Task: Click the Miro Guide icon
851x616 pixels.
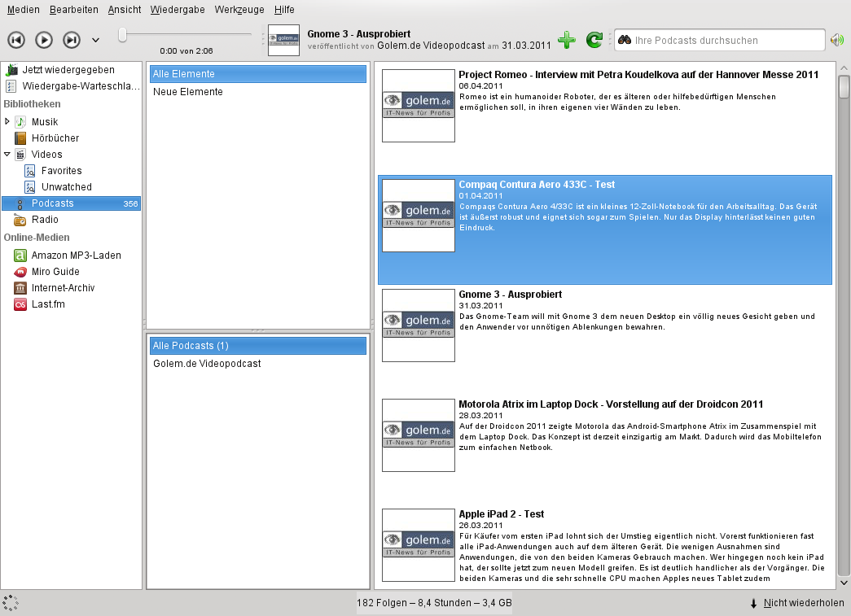Action: tap(20, 272)
